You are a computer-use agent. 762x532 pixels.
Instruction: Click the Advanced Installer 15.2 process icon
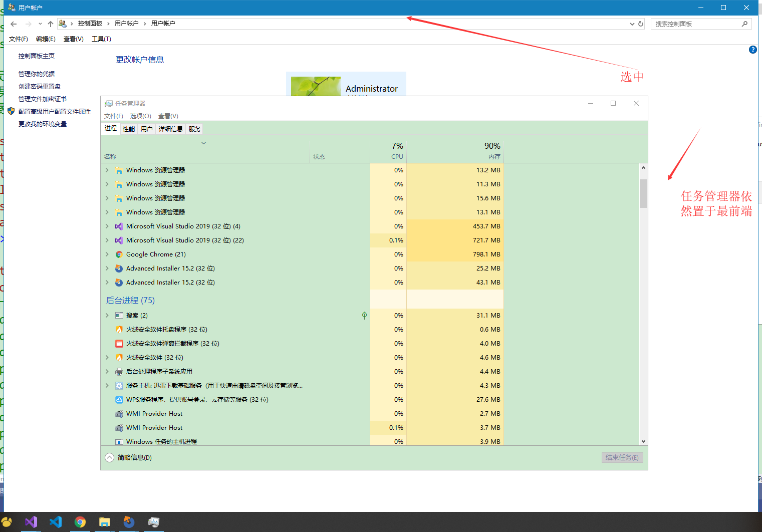pyautogui.click(x=119, y=268)
